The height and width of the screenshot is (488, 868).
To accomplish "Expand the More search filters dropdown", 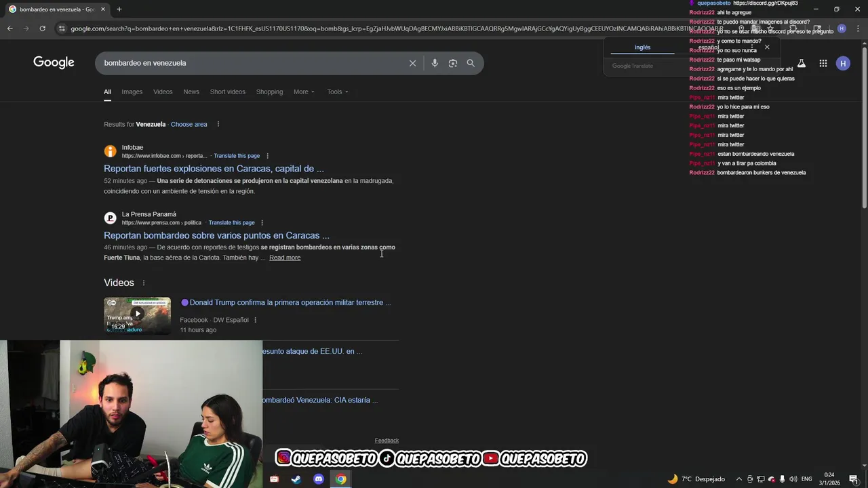I will 304,91.
